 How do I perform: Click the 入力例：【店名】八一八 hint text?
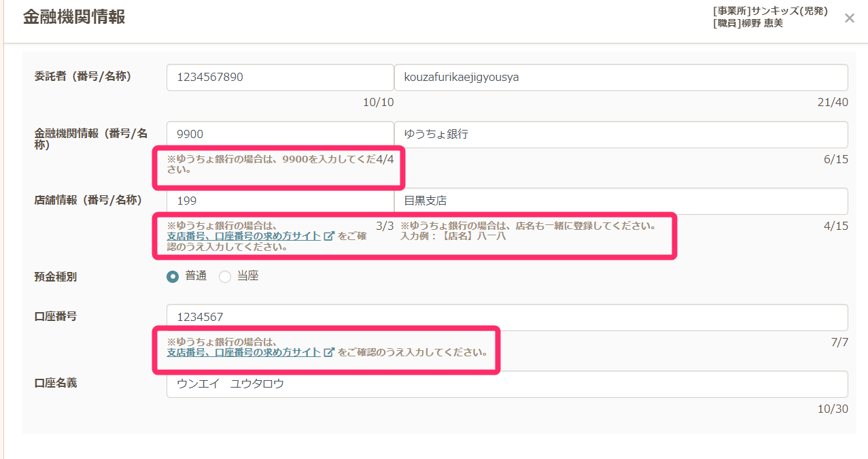point(453,237)
